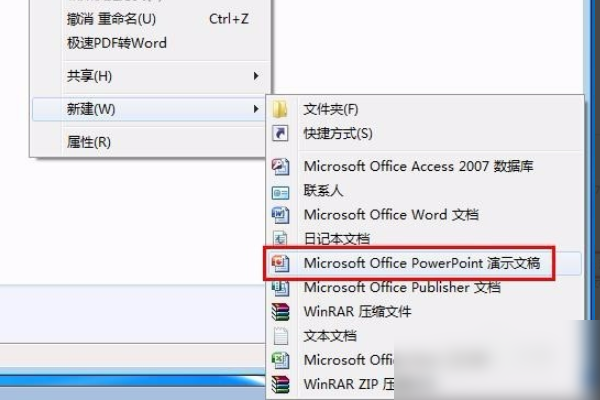Click the WinRAR 压缩文件 books icon
Image resolution: width=600 pixels, height=400 pixels.
pyautogui.click(x=280, y=312)
